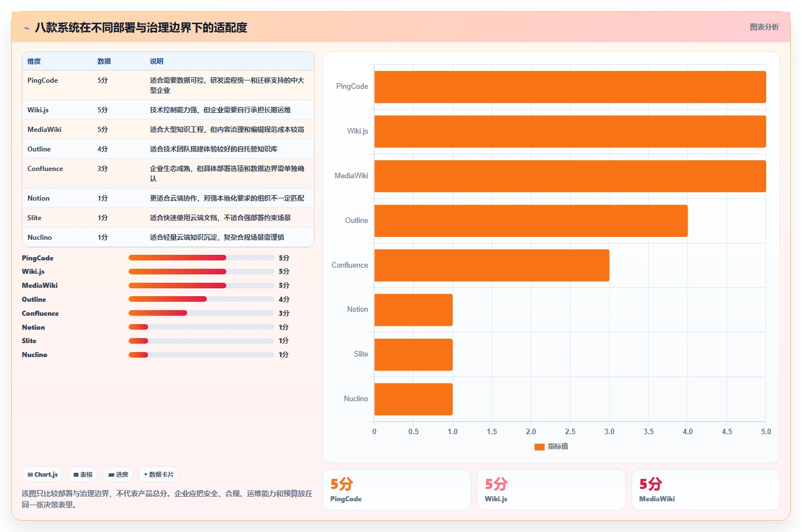Click Notion description about 云端协作
Screen dimensions: 802x532
pos(227,198)
